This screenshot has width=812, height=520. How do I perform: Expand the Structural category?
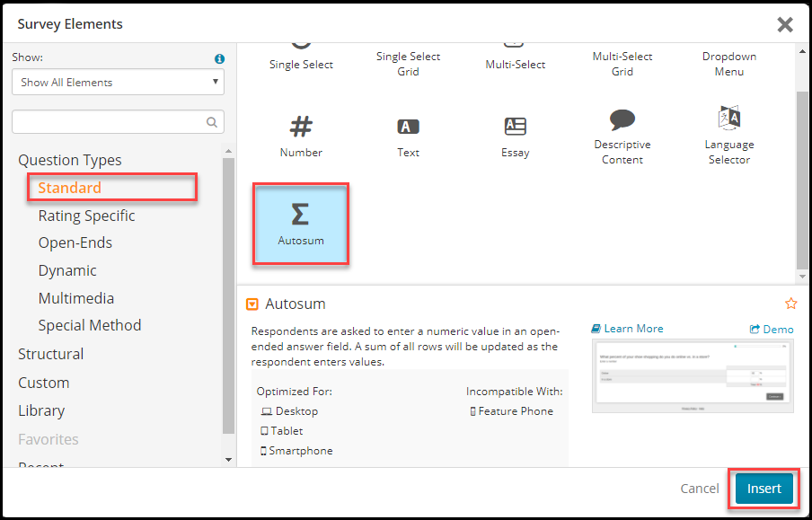[50, 354]
